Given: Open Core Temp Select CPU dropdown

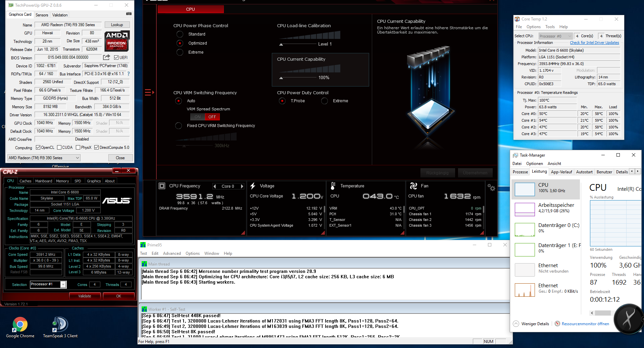Looking at the screenshot, I should (x=555, y=36).
